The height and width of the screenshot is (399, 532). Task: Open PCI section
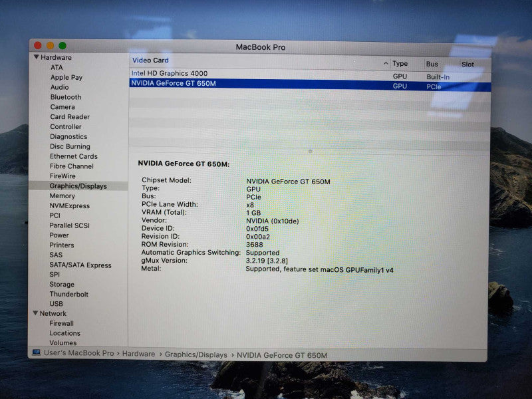click(55, 215)
